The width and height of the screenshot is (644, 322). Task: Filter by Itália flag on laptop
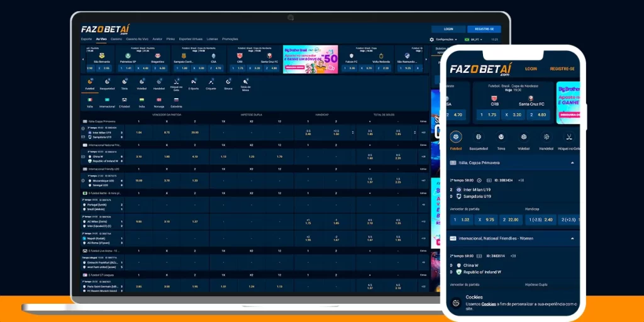click(89, 100)
